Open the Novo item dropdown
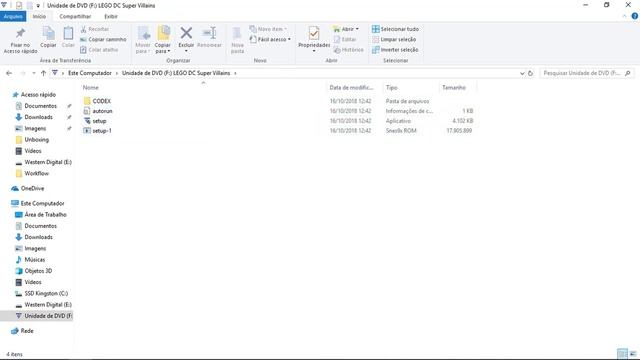The image size is (640, 360). click(268, 29)
